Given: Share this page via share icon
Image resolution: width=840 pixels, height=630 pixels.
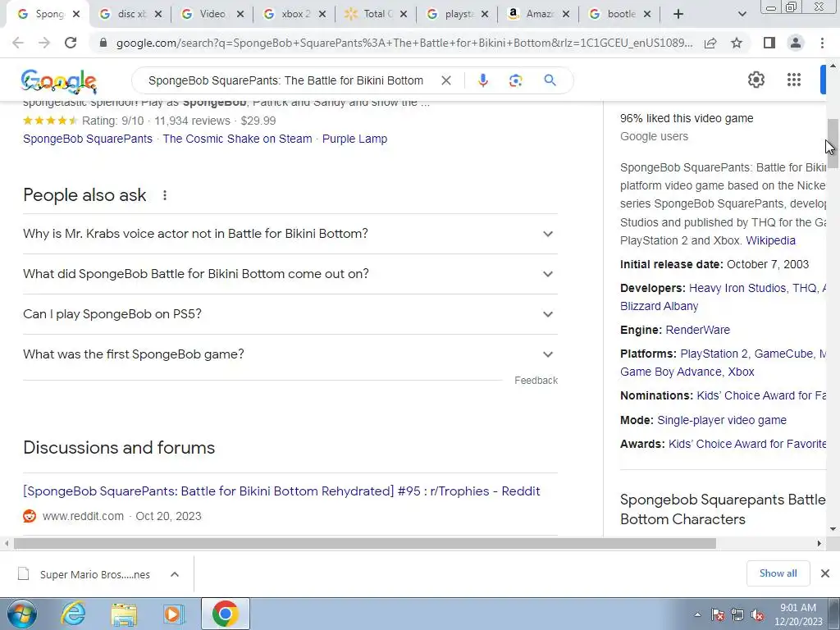Looking at the screenshot, I should (710, 43).
